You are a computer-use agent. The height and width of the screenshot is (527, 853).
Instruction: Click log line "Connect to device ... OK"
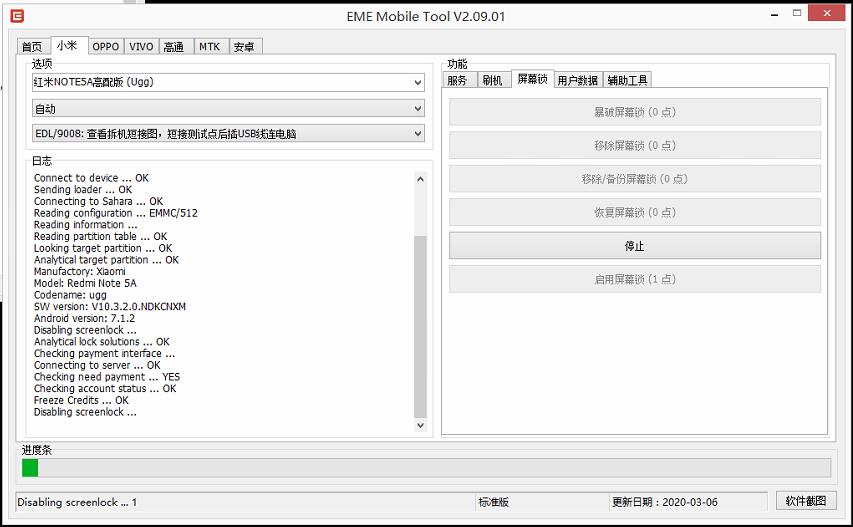coord(91,178)
